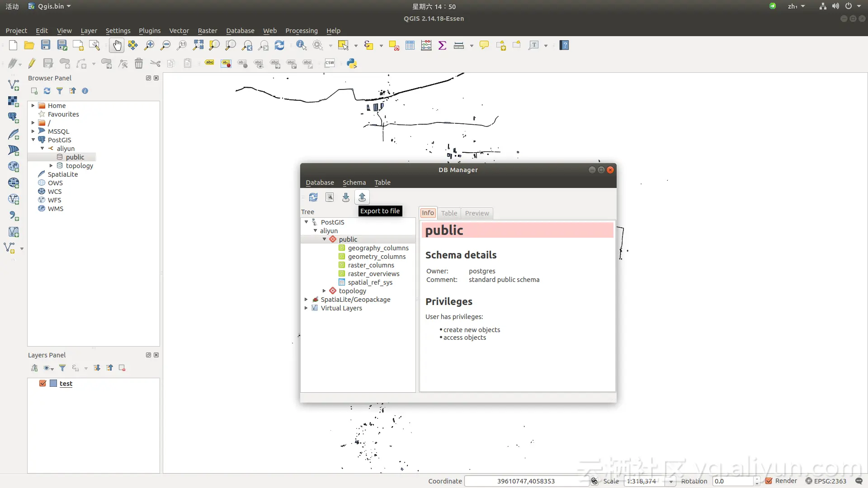868x488 pixels.
Task: Open QGIS Help with the question mark button
Action: click(564, 45)
